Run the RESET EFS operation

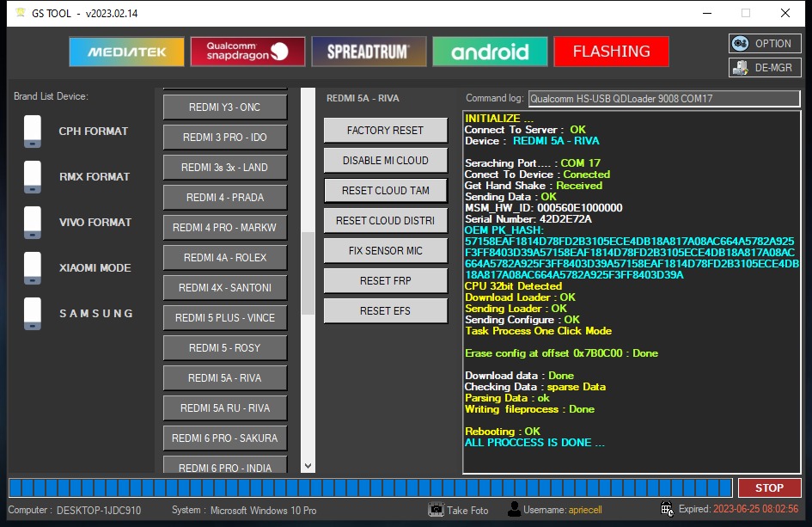(x=385, y=311)
